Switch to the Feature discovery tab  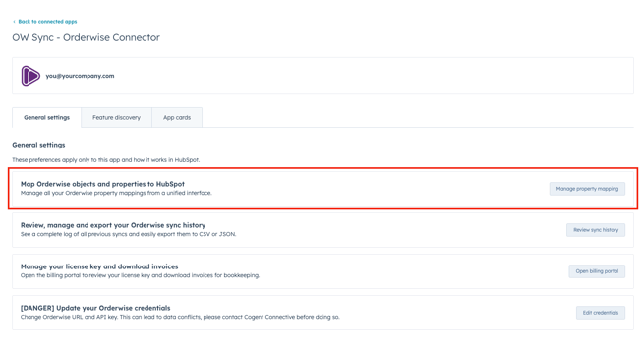116,117
